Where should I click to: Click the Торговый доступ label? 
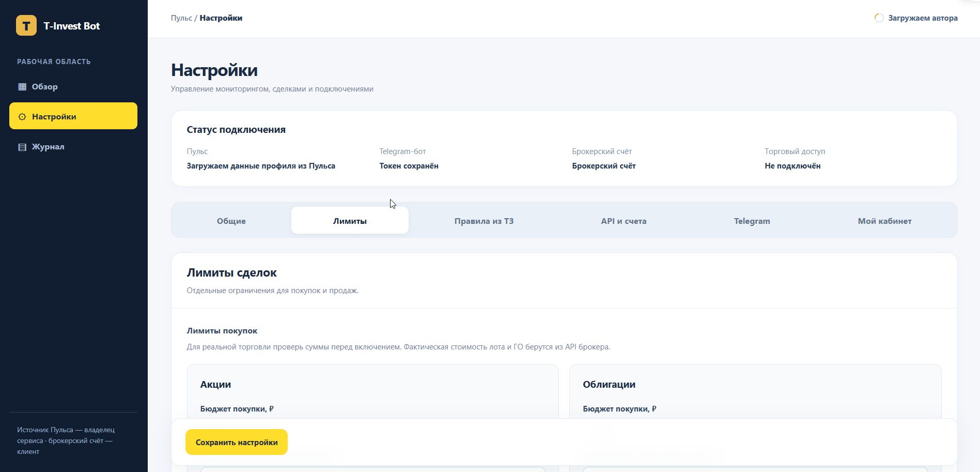pos(795,151)
